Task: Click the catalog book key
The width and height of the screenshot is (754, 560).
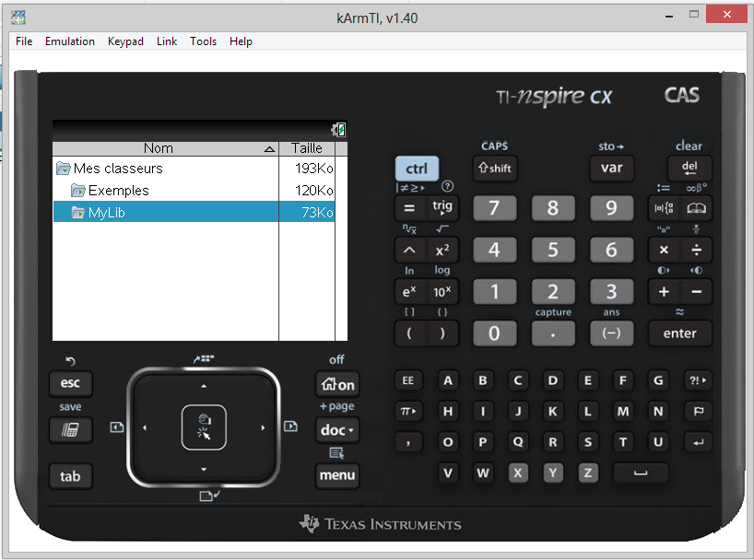Action: 696,208
